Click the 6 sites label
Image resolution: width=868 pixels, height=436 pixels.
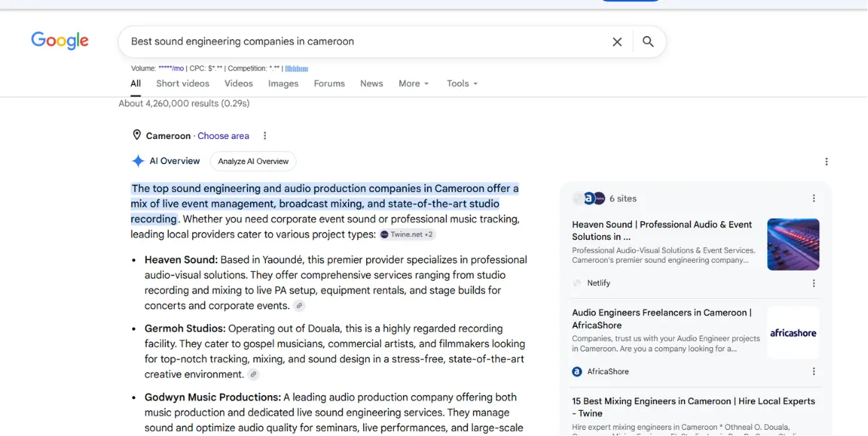point(623,198)
